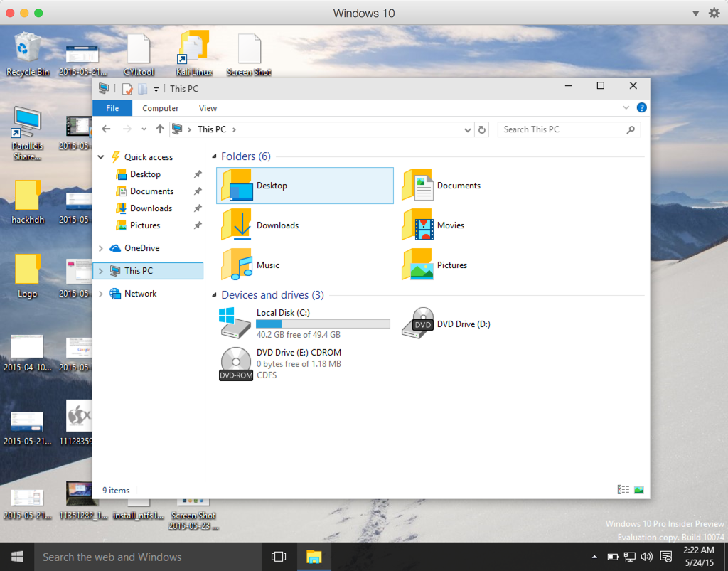Image resolution: width=728 pixels, height=571 pixels.
Task: Click the Up arrow navigation button
Action: [x=160, y=129]
